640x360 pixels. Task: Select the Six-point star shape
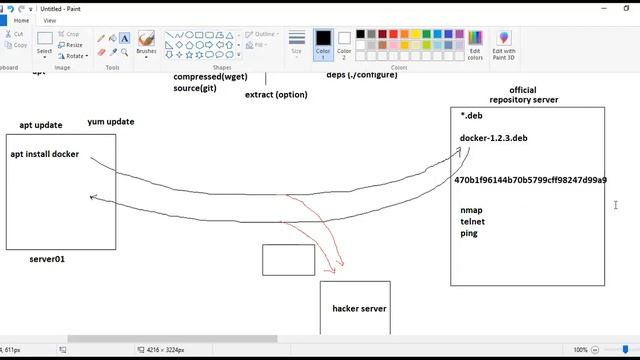199,55
